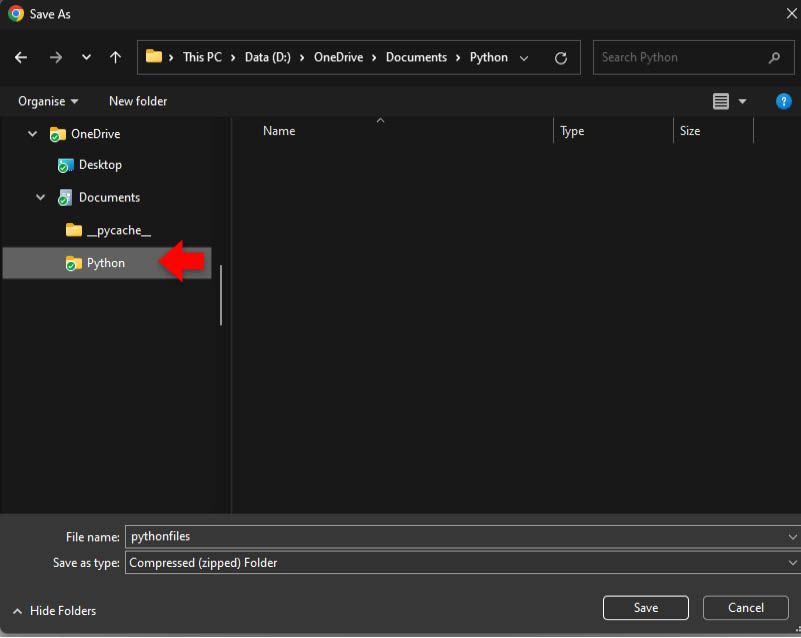Open the Organise menu
Image resolution: width=801 pixels, height=638 pixels.
coord(48,101)
